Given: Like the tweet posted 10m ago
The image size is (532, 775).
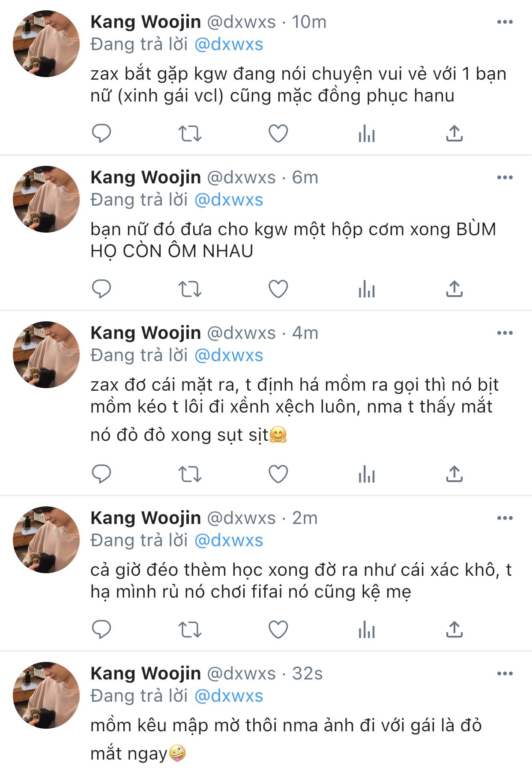Looking at the screenshot, I should pos(278,134).
